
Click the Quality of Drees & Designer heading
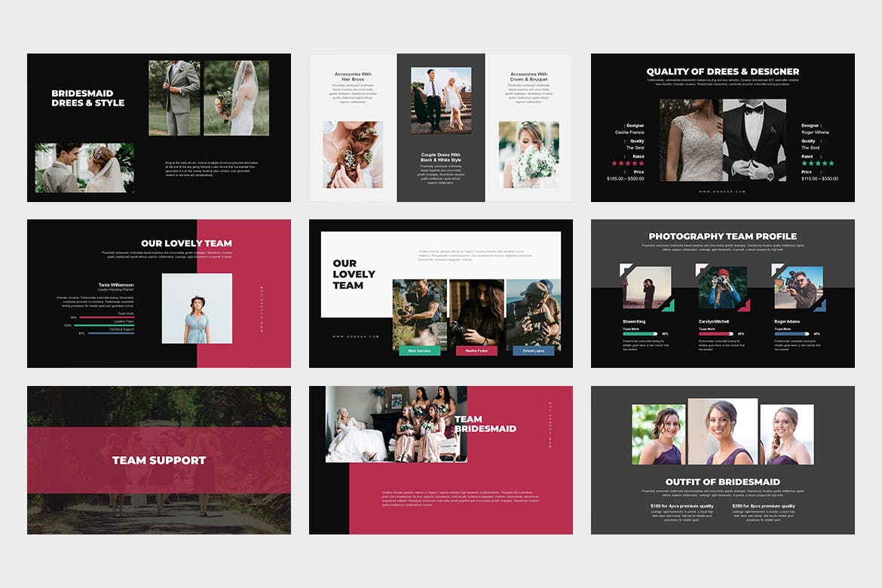point(722,72)
